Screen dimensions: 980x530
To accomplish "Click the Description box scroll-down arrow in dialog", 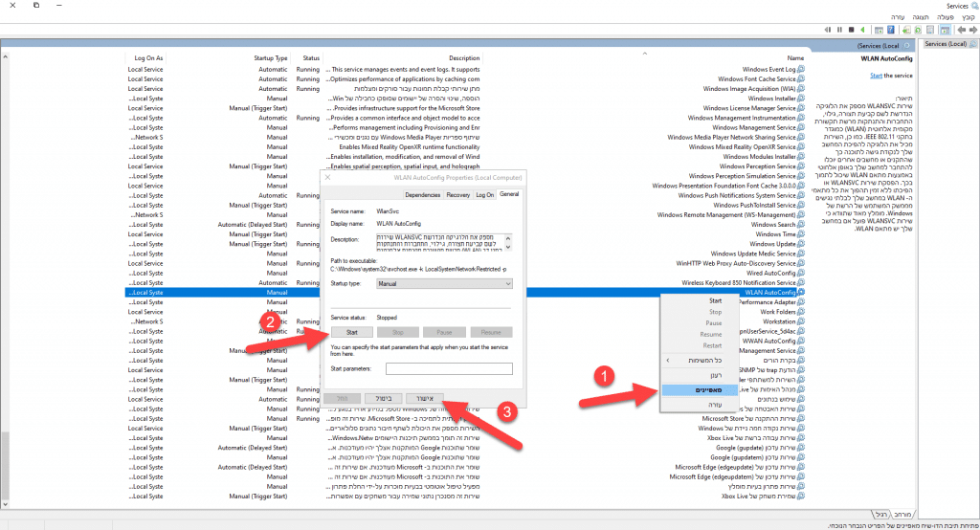I will [x=508, y=247].
